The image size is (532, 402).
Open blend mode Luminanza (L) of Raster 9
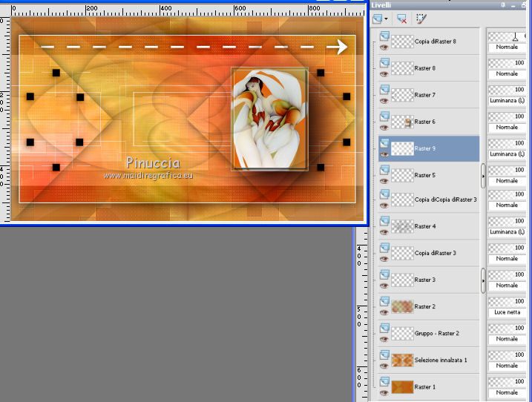[x=508, y=154]
